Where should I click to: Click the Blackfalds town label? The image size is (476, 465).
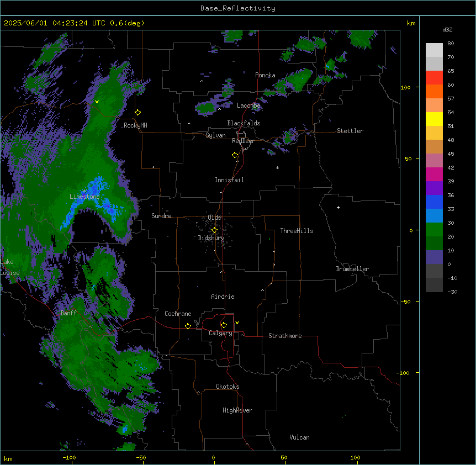[244, 123]
